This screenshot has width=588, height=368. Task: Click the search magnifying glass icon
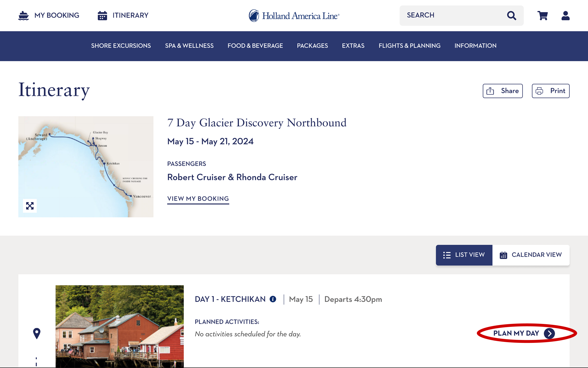pyautogui.click(x=511, y=16)
